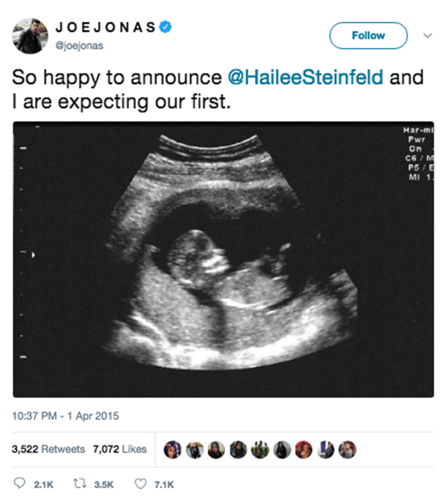View the 3,522 Retweets list
The height and width of the screenshot is (504, 448).
click(x=48, y=449)
